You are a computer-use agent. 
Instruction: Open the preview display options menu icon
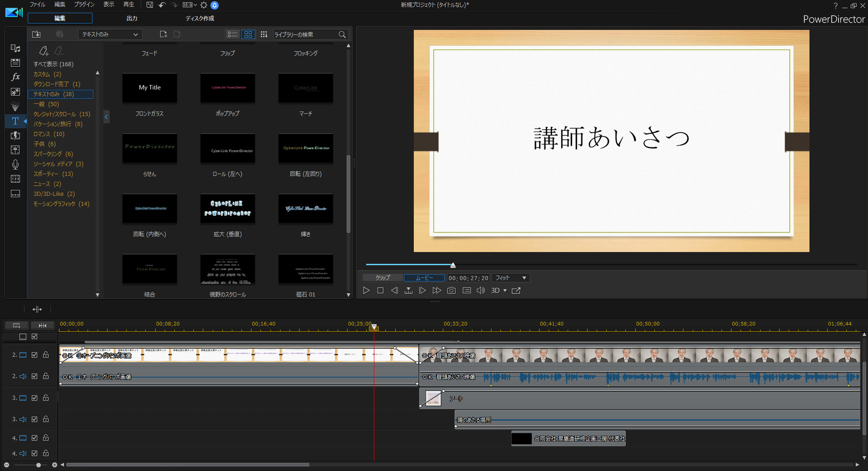(x=466, y=291)
